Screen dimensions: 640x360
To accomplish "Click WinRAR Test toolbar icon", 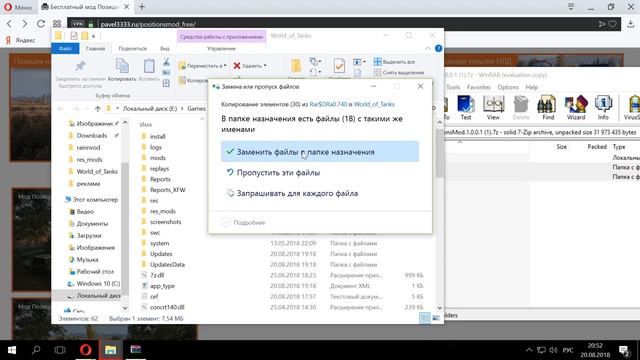I will tap(466, 108).
